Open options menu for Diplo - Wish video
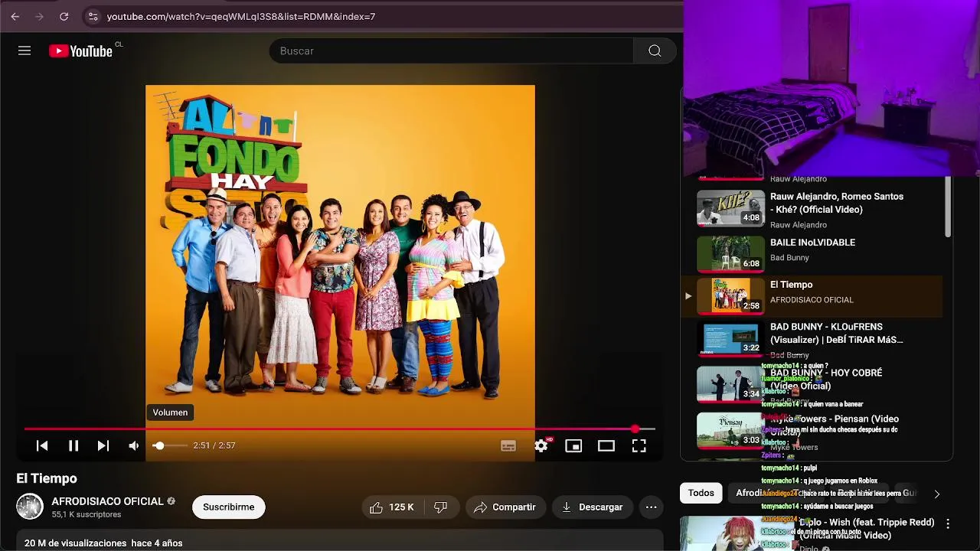Image resolution: width=980 pixels, height=551 pixels. pos(948,524)
